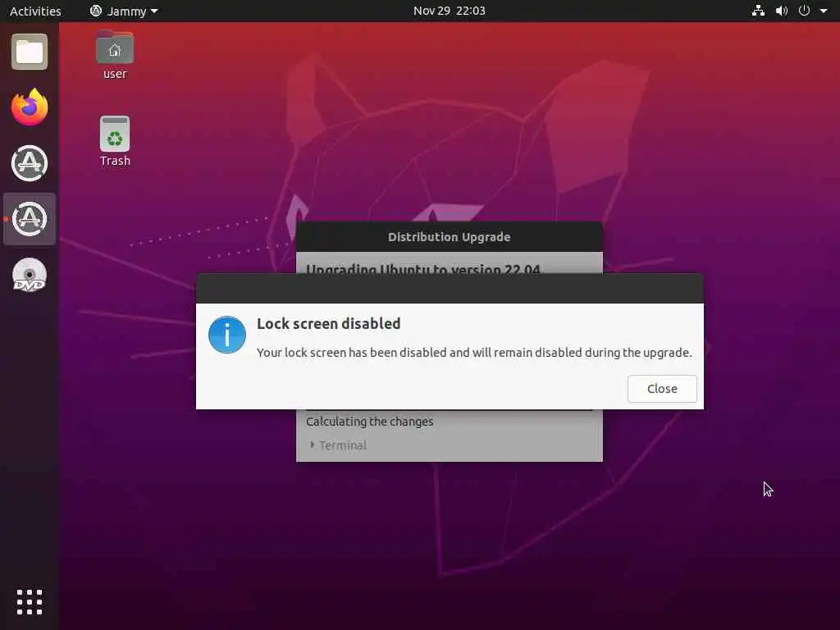Open the clock and calendar at Nov 29 22:03
This screenshot has height=630, width=840.
coord(449,11)
